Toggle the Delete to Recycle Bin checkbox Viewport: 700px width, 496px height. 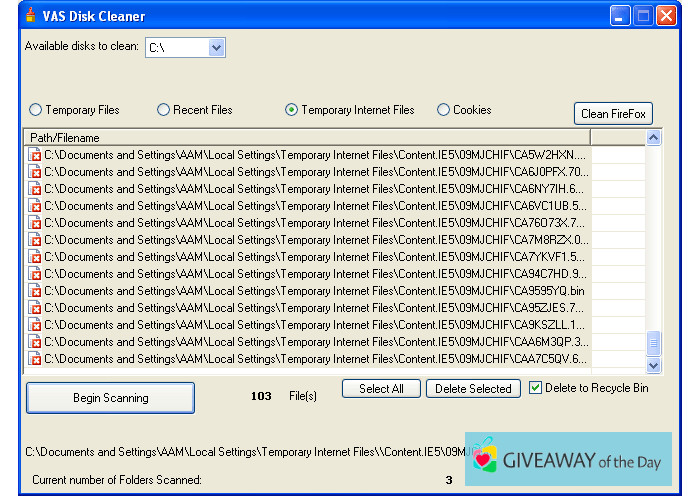536,388
